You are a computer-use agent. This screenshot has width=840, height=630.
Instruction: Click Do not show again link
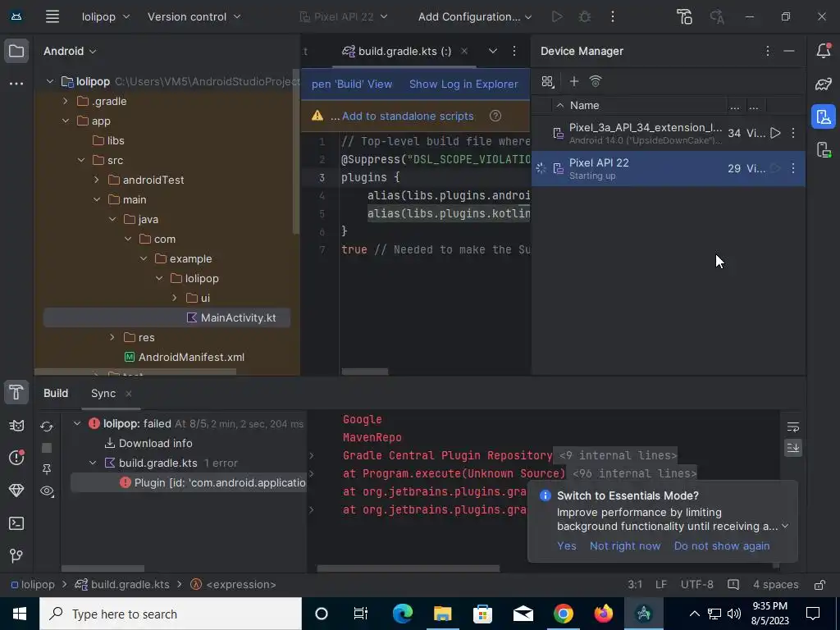[x=722, y=546]
